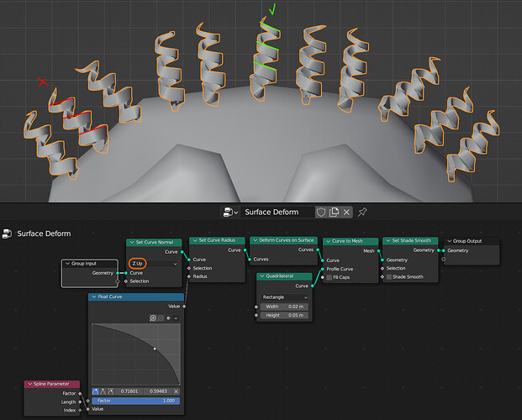Collapse the Set Curve Normal node
The image size is (522, 420).
click(132, 242)
